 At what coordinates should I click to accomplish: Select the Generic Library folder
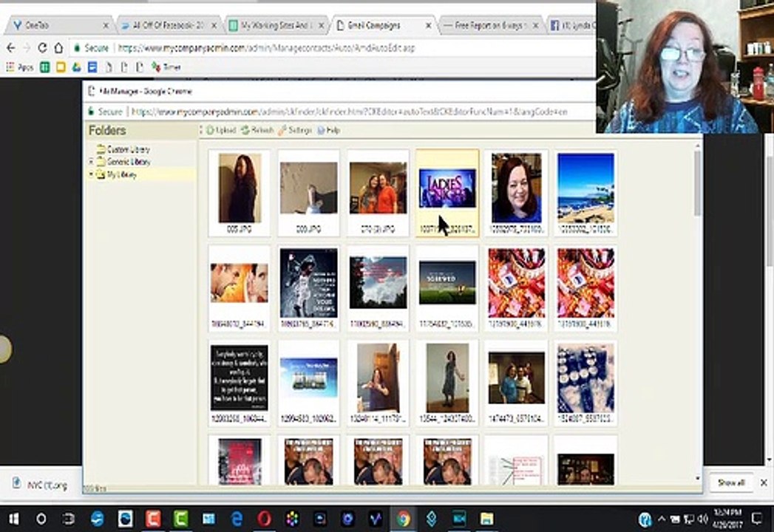[123, 162]
